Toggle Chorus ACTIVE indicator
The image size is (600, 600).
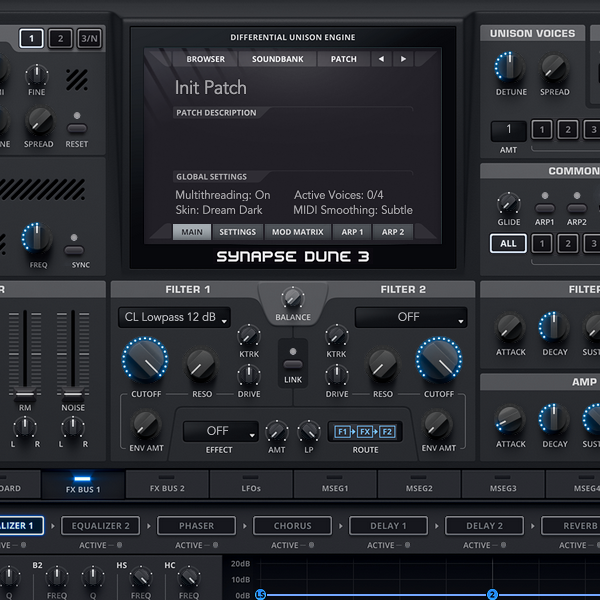(x=311, y=545)
